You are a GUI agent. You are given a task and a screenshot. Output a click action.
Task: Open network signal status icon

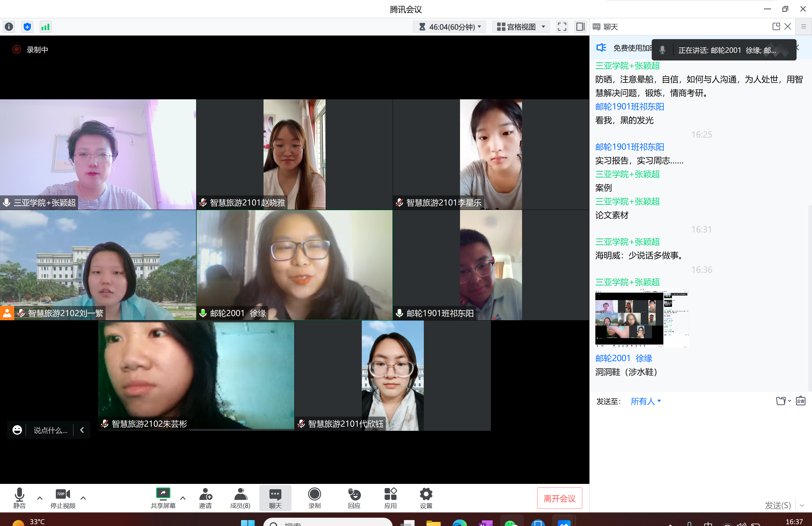(x=45, y=27)
